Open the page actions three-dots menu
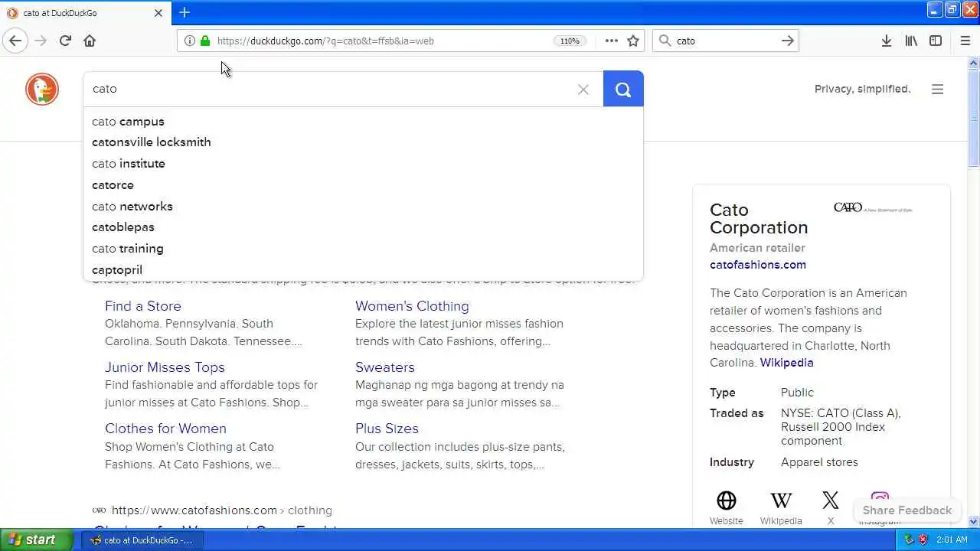Viewport: 980px width, 551px height. coord(611,41)
